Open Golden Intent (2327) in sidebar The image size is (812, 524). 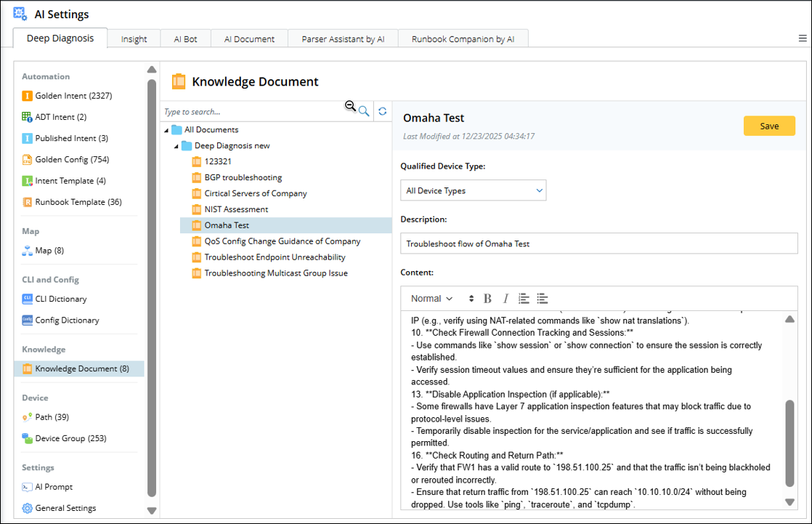tap(73, 96)
